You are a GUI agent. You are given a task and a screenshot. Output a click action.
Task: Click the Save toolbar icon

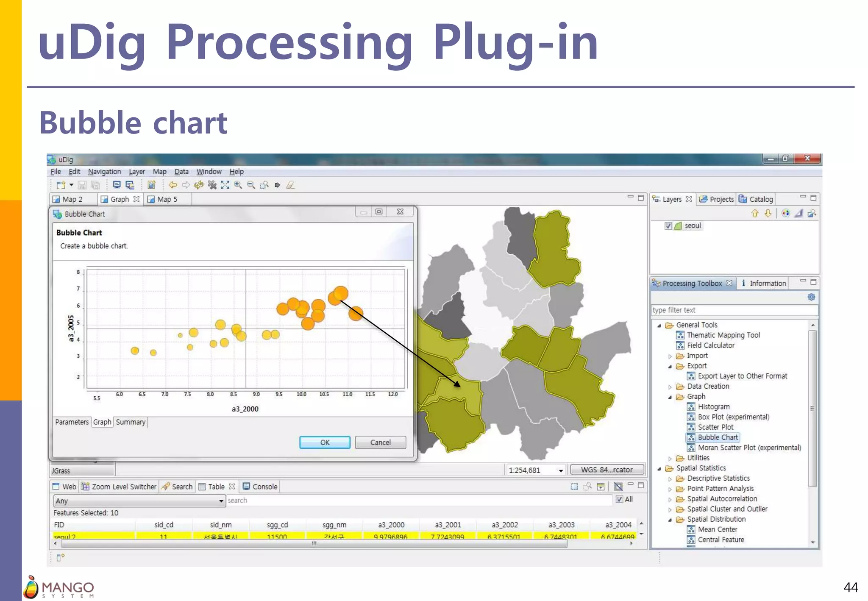click(82, 185)
